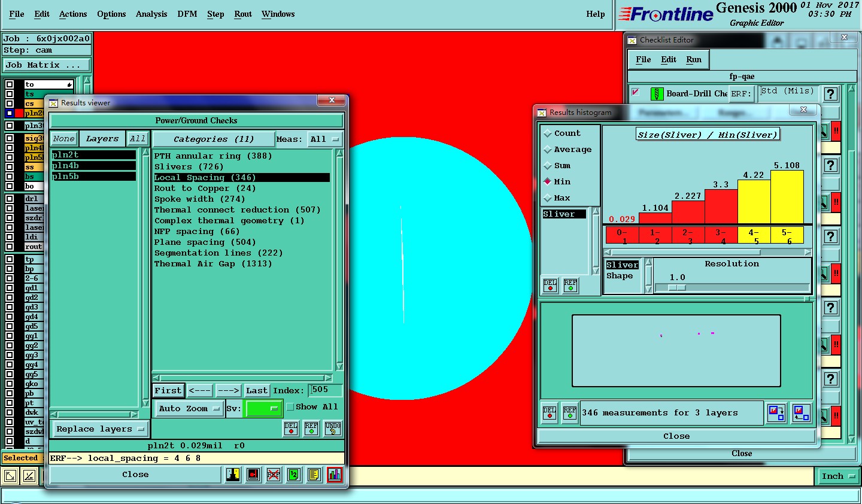862x504 pixels.
Task: Open the Inch units dropdown
Action: (x=838, y=476)
